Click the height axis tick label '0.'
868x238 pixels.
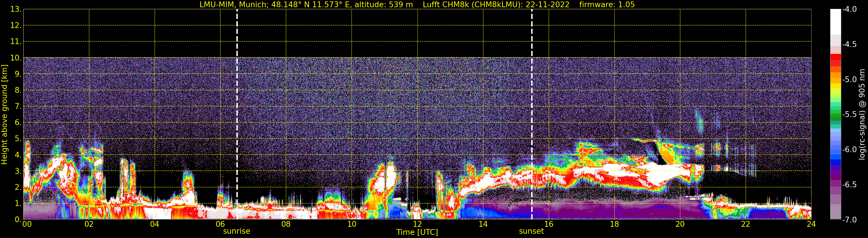18,220
